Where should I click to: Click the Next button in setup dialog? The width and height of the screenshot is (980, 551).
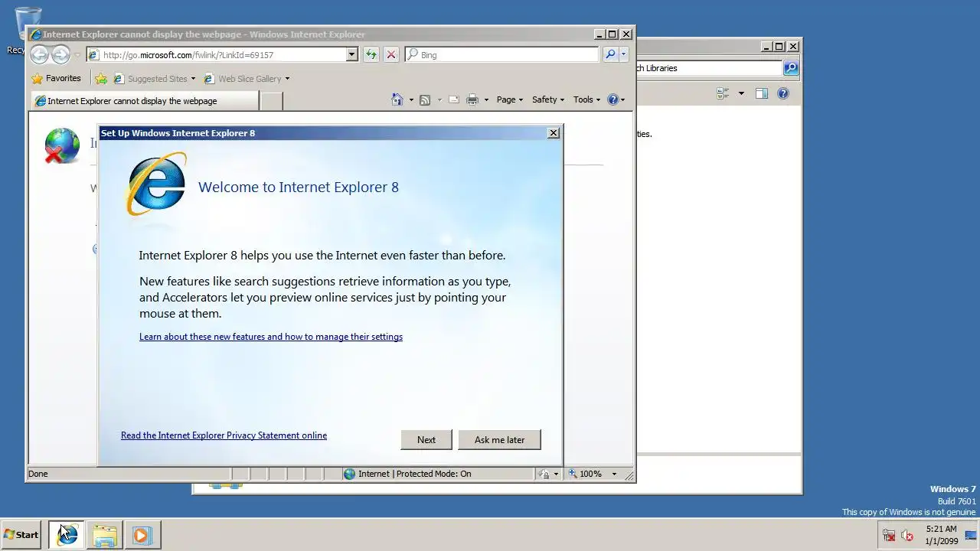coord(426,439)
